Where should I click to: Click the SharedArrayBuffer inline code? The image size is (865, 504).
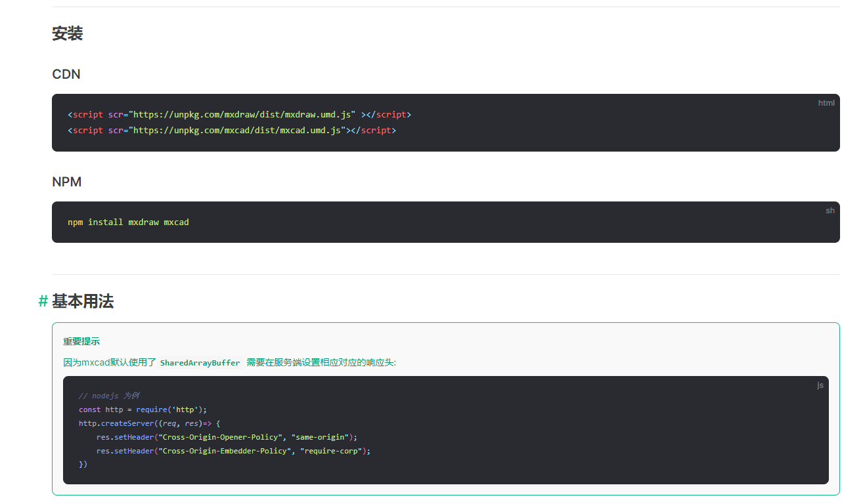(x=200, y=362)
